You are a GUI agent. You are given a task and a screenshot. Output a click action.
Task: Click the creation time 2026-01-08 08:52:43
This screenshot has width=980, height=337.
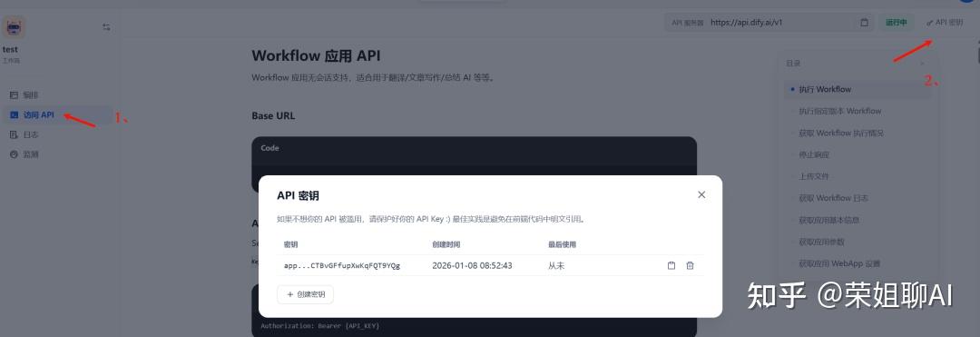[472, 266]
